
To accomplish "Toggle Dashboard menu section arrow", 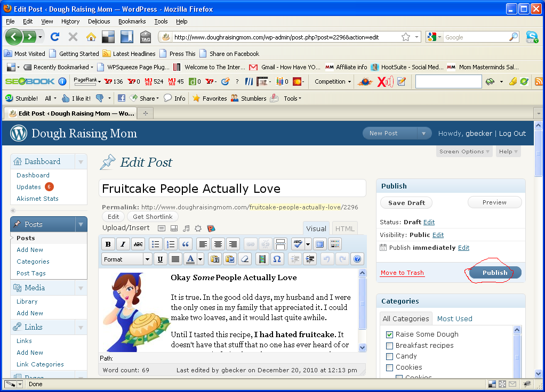I will (x=81, y=161).
